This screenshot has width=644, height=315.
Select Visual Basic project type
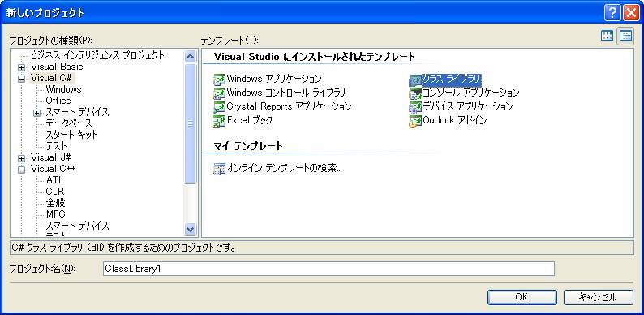coord(57,67)
